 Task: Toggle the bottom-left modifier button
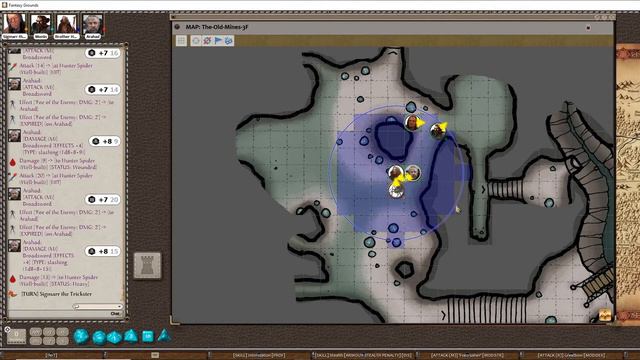coord(36,341)
